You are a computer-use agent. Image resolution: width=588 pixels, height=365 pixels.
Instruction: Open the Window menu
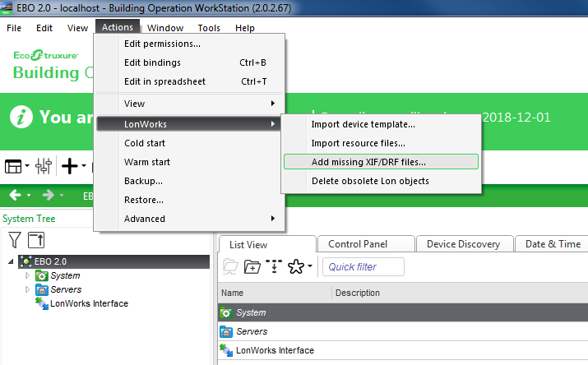click(165, 28)
